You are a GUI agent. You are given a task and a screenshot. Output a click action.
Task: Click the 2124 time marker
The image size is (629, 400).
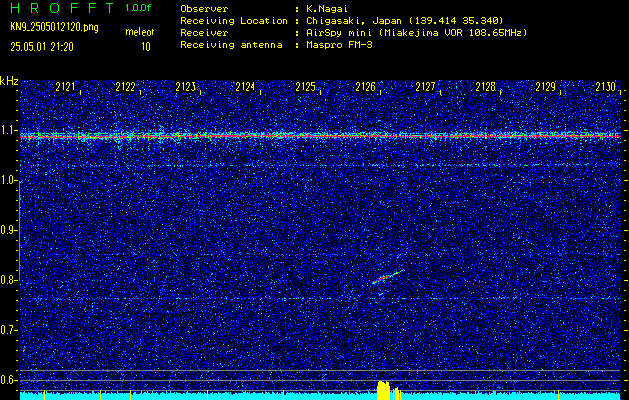click(245, 87)
